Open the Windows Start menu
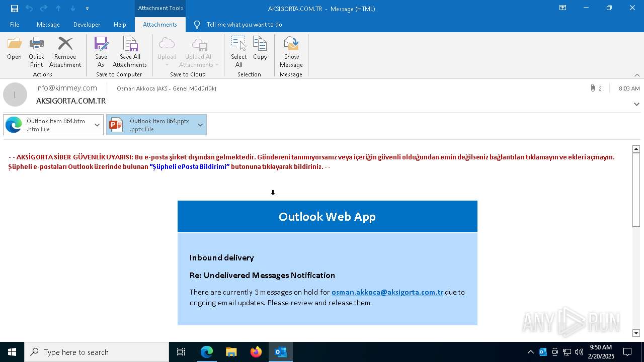 [12, 352]
